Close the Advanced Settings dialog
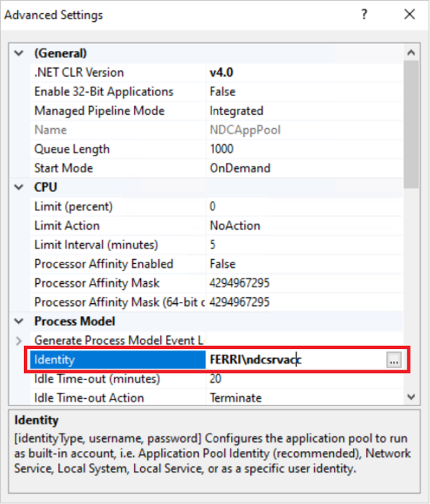Image resolution: width=430 pixels, height=504 pixels. coord(409,15)
